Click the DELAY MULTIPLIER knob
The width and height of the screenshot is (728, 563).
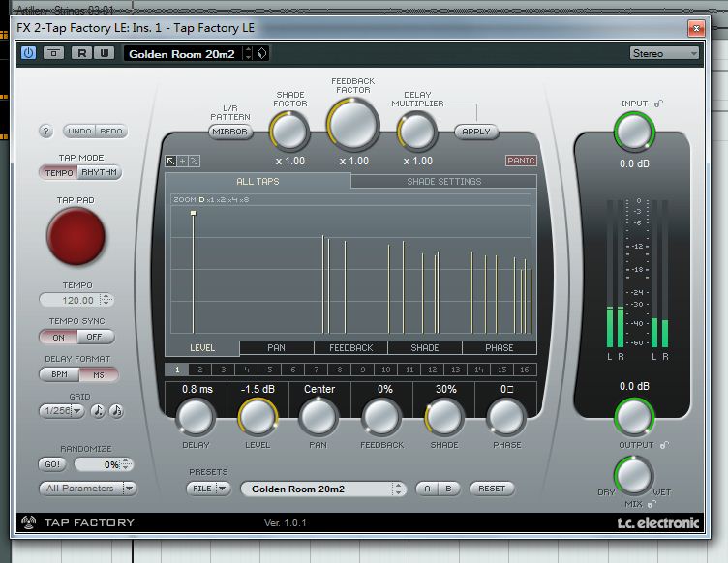click(x=417, y=132)
